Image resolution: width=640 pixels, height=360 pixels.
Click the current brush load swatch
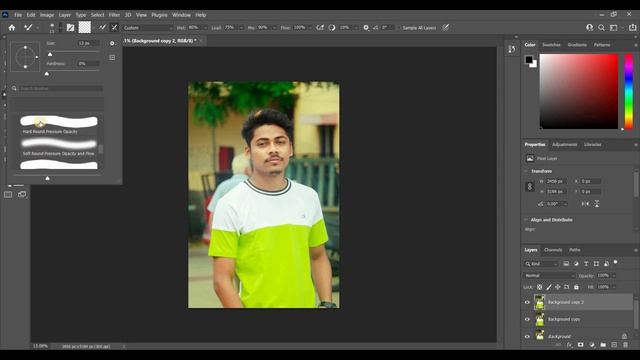tap(84, 27)
